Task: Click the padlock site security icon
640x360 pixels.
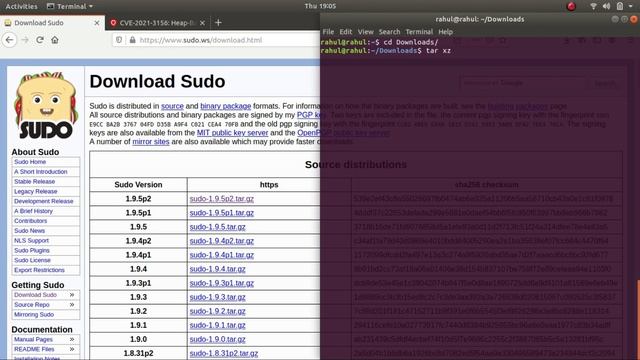Action: click(132, 40)
